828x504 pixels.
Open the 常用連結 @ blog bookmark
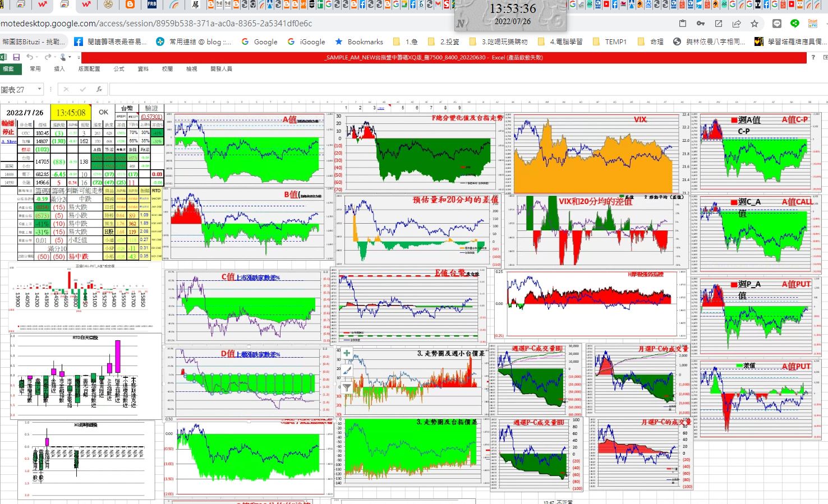tap(194, 41)
